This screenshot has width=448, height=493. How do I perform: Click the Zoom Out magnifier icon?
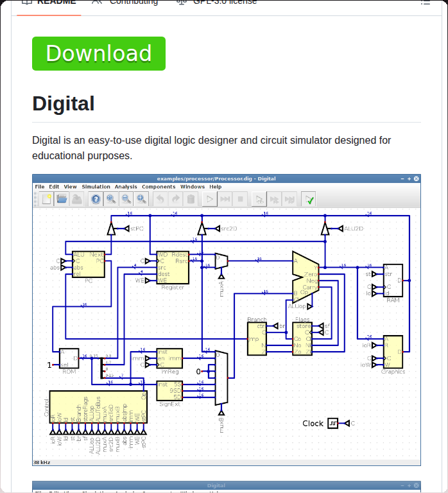126,199
